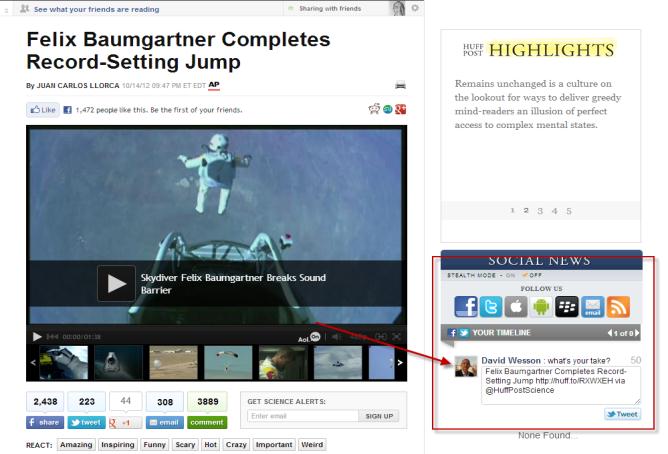The image size is (668, 454).
Task: Click the Facebook icon on Your Timeline bar
Action: (x=452, y=333)
